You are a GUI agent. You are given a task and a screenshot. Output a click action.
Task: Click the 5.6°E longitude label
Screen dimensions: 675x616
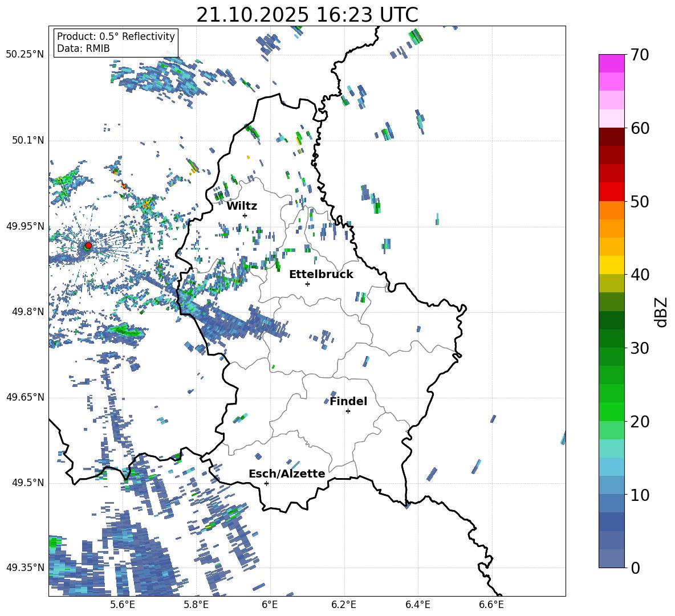(x=122, y=605)
